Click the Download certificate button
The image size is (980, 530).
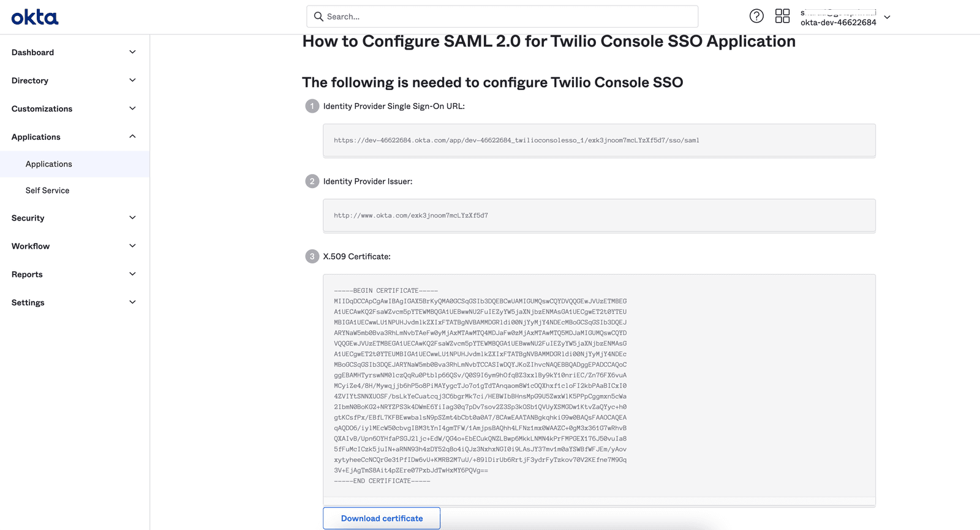coord(381,518)
